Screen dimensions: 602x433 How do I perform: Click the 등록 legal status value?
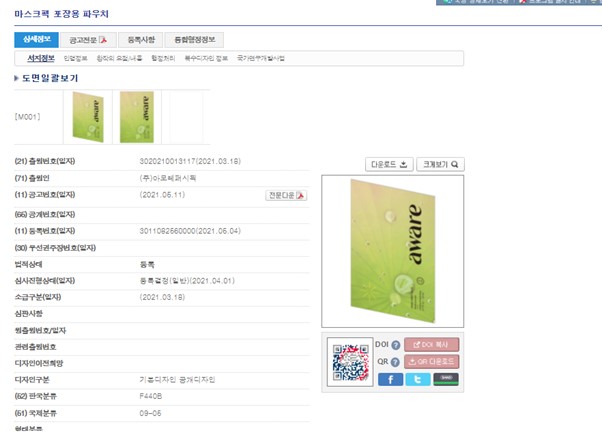coord(147,264)
